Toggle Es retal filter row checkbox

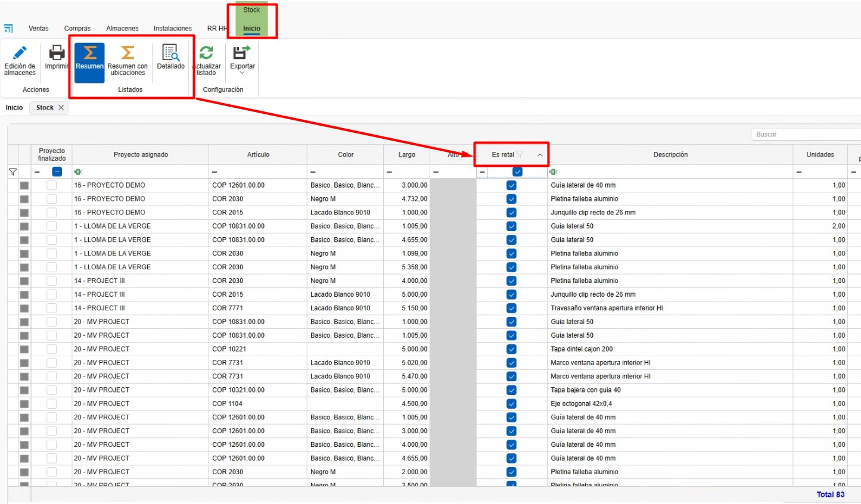tap(517, 172)
